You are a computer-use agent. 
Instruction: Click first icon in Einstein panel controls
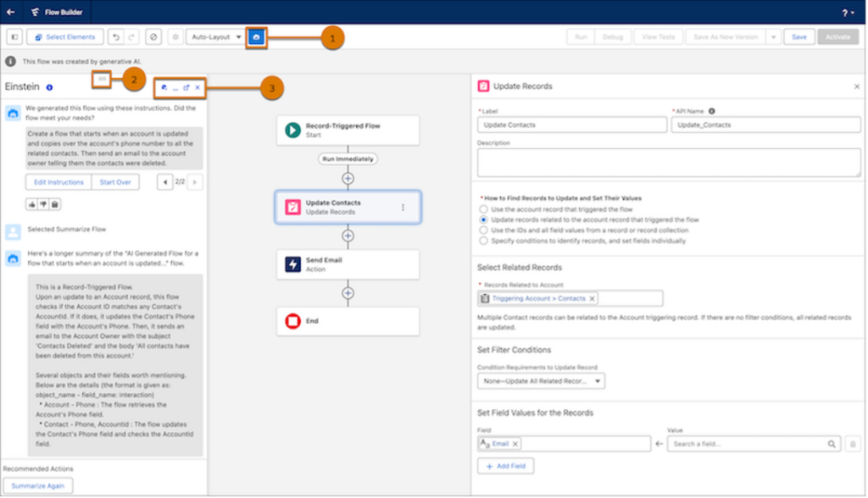point(164,87)
